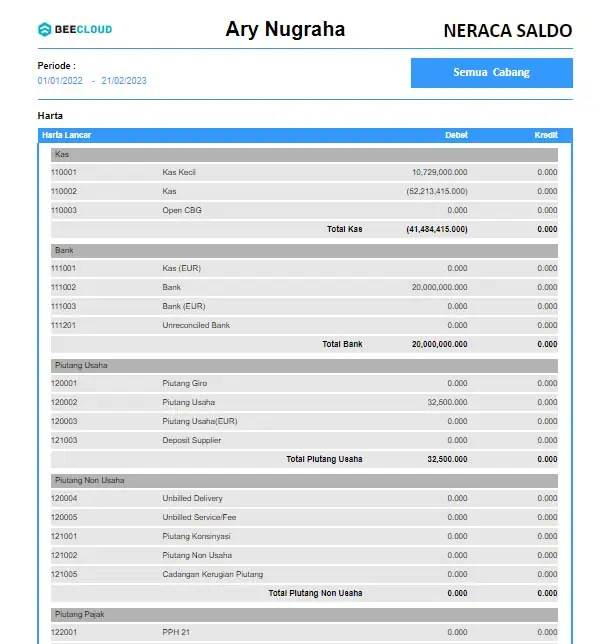Select the 10,729,000.000 debit value
This screenshot has width=610, height=644.
[440, 172]
